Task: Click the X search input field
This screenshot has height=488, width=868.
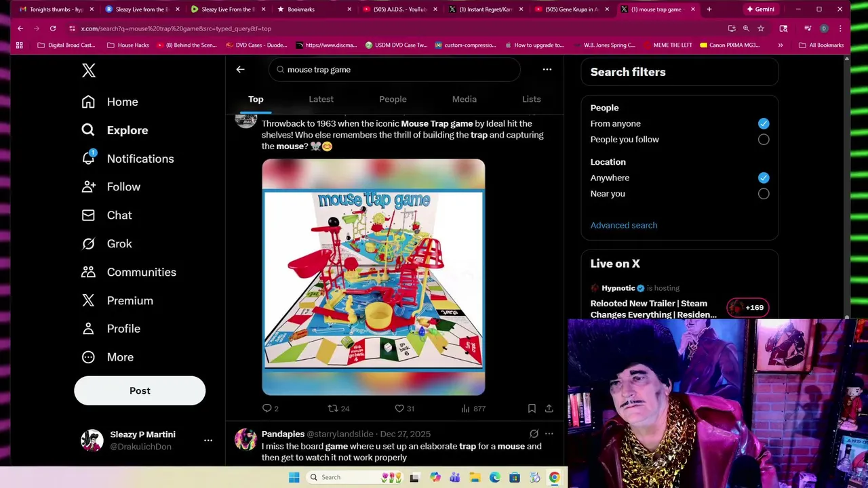Action: coord(395,69)
